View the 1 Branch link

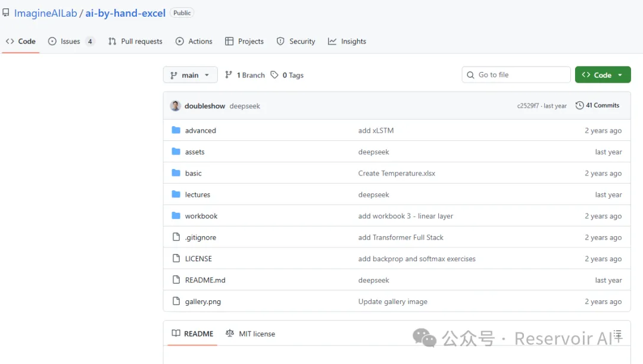245,75
